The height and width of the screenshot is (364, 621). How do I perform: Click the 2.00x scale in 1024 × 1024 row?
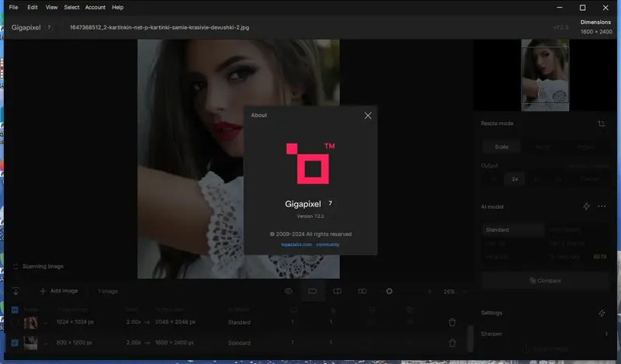pyautogui.click(x=134, y=322)
